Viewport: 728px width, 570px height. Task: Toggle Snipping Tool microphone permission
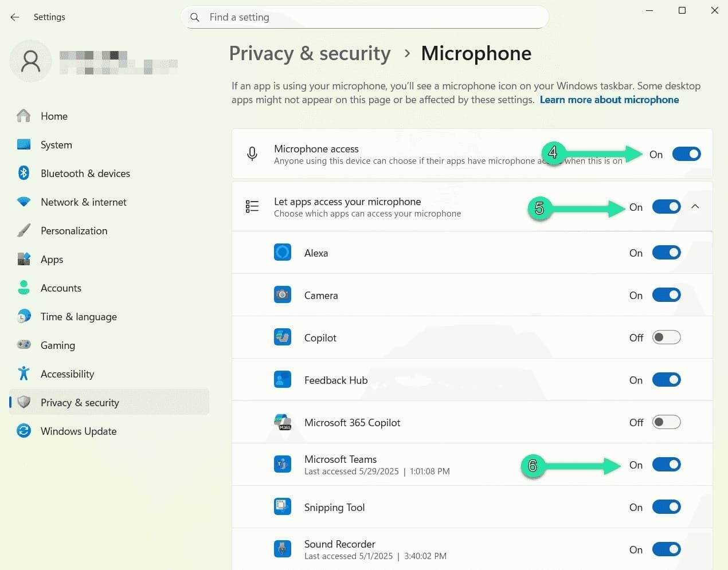(x=666, y=506)
